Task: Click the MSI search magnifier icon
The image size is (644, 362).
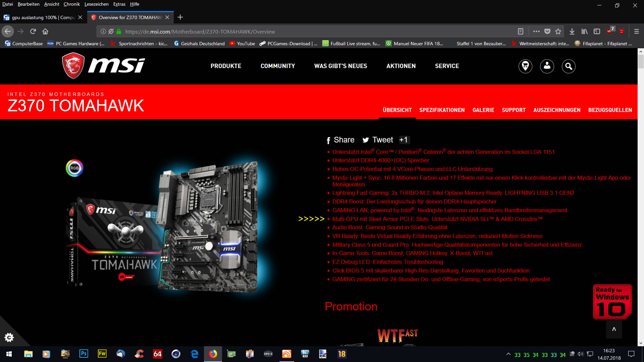Action: (x=569, y=66)
